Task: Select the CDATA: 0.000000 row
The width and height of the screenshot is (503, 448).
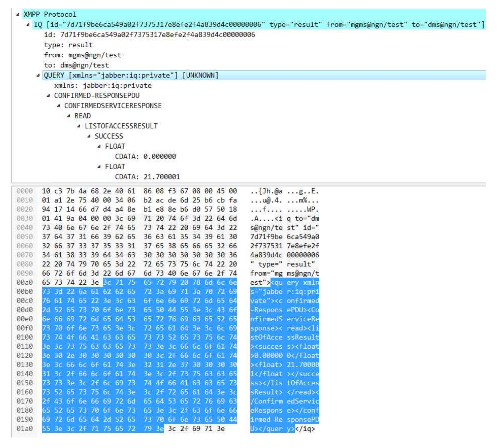Action: (x=145, y=157)
